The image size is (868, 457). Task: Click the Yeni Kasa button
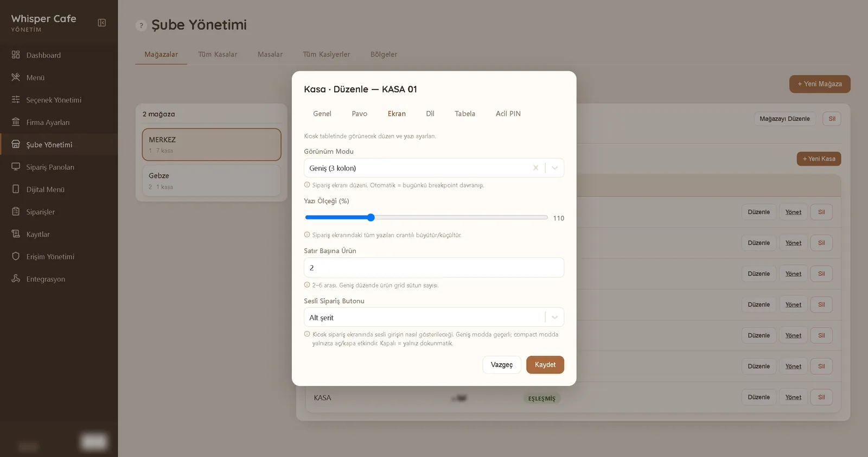(819, 158)
